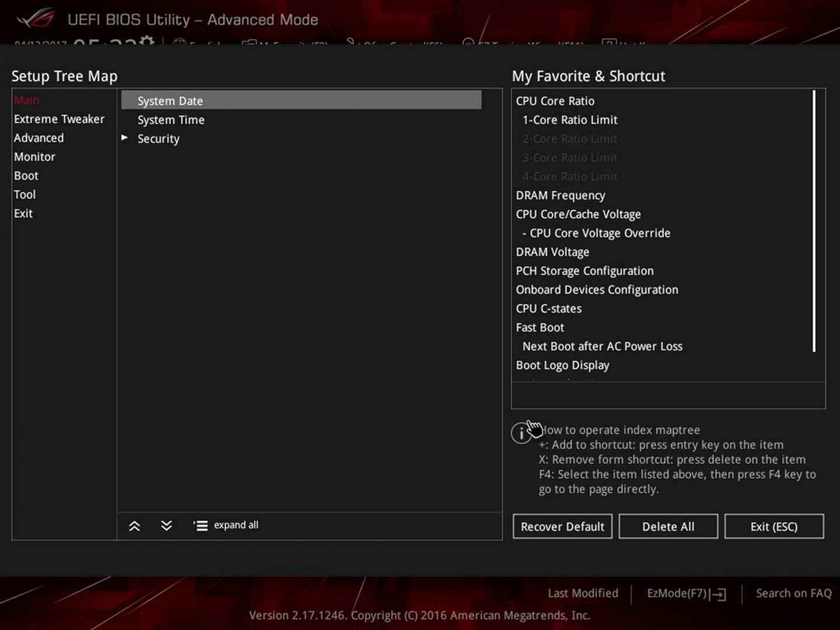The width and height of the screenshot is (840, 630).
Task: Open the Tool section
Action: point(25,194)
